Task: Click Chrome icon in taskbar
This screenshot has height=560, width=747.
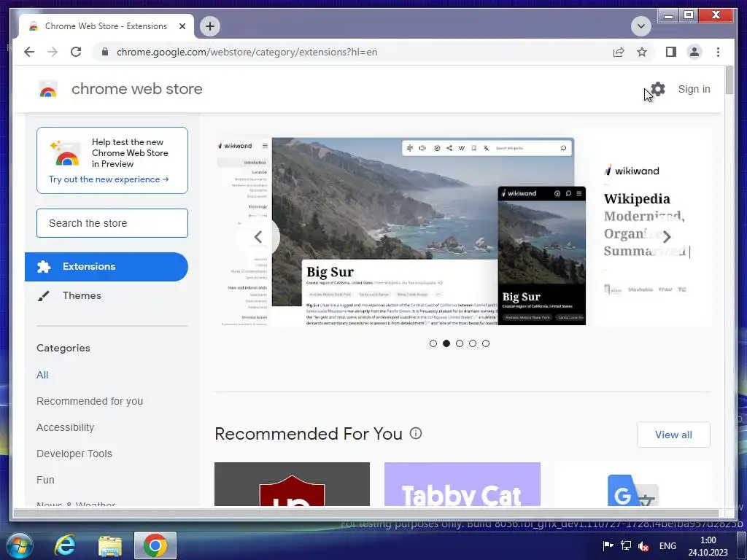Action: (155, 545)
